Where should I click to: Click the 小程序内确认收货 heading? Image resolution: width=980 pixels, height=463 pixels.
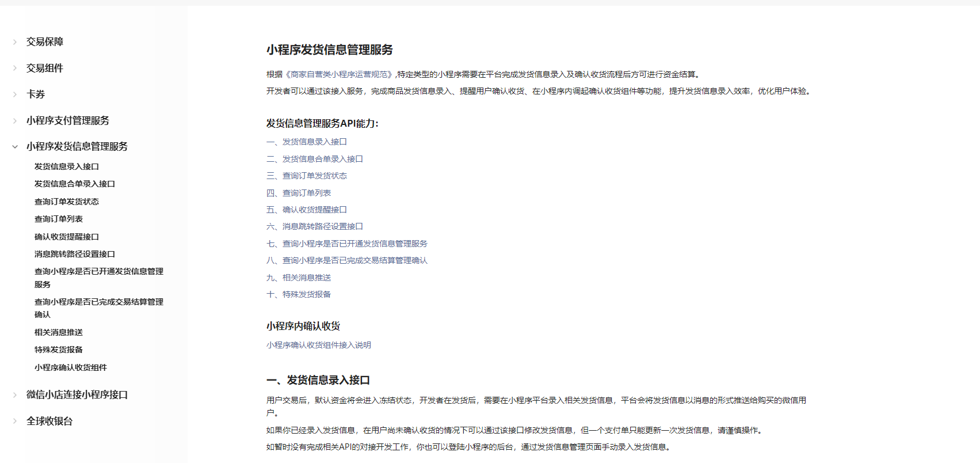coord(303,326)
